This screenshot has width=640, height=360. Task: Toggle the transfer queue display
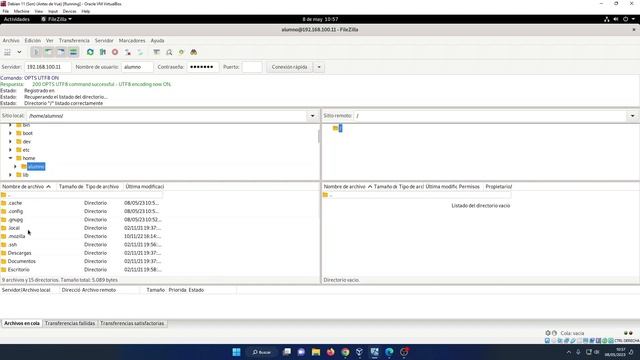[73, 52]
